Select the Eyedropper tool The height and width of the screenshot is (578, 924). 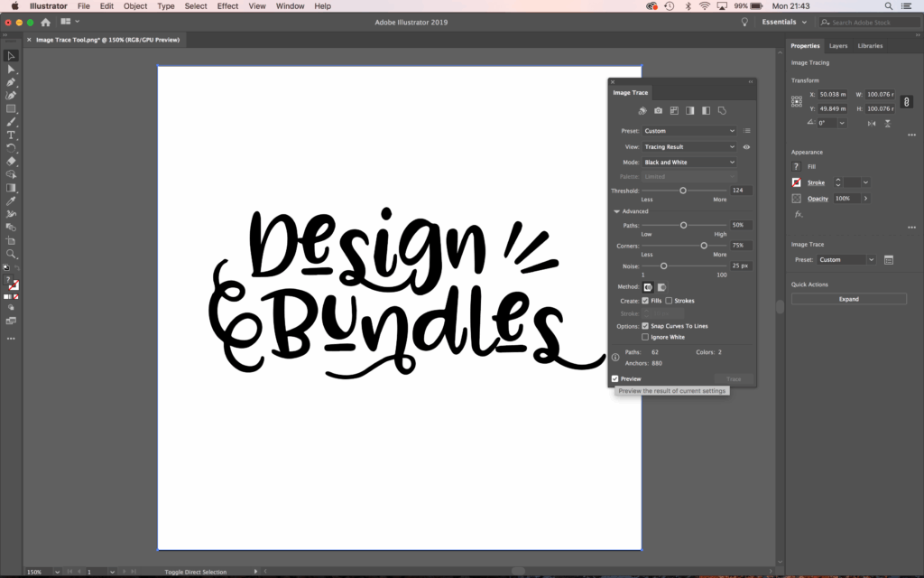(11, 200)
